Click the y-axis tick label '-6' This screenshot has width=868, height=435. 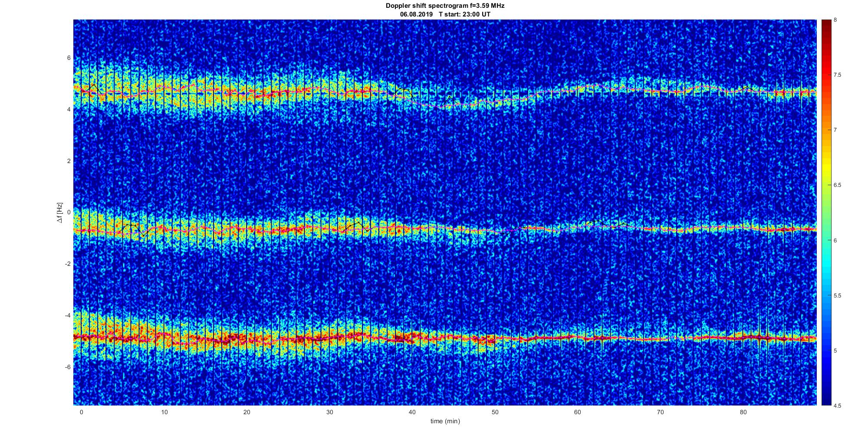pyautogui.click(x=68, y=367)
